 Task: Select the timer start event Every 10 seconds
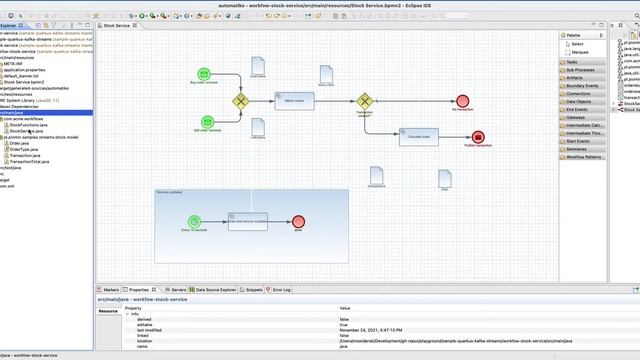[x=194, y=222]
